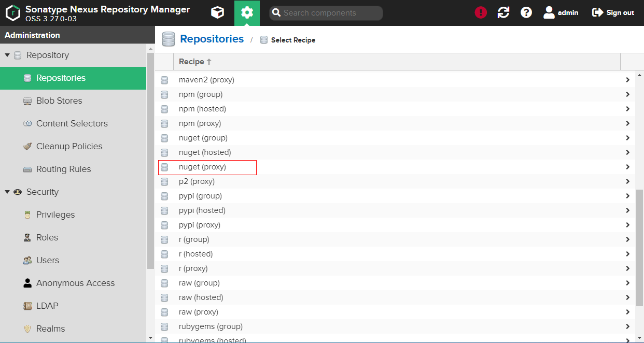The image size is (644, 343).
Task: Select the raw (proxy) recipe
Action: 199,312
